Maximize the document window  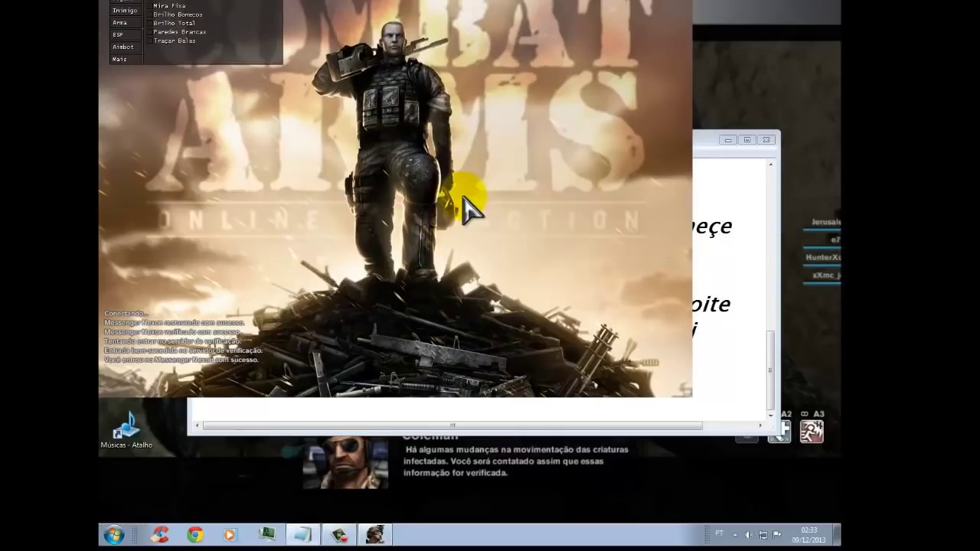coord(747,139)
